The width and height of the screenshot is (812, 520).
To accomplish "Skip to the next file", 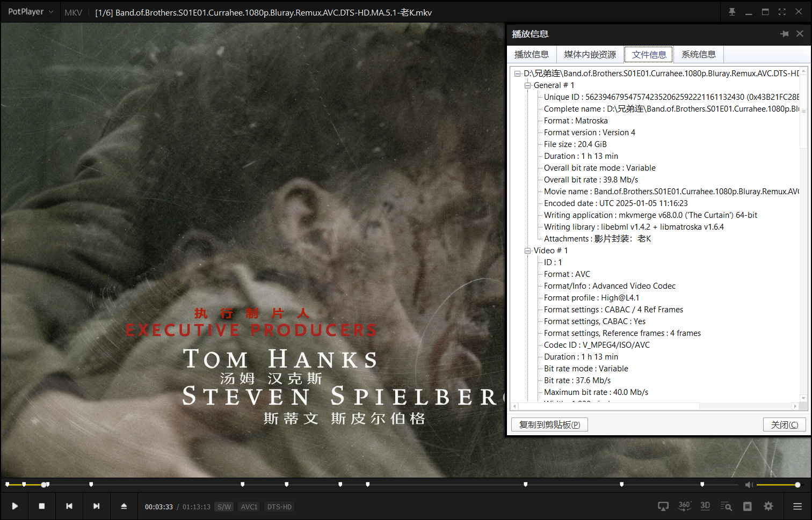I will 97,506.
